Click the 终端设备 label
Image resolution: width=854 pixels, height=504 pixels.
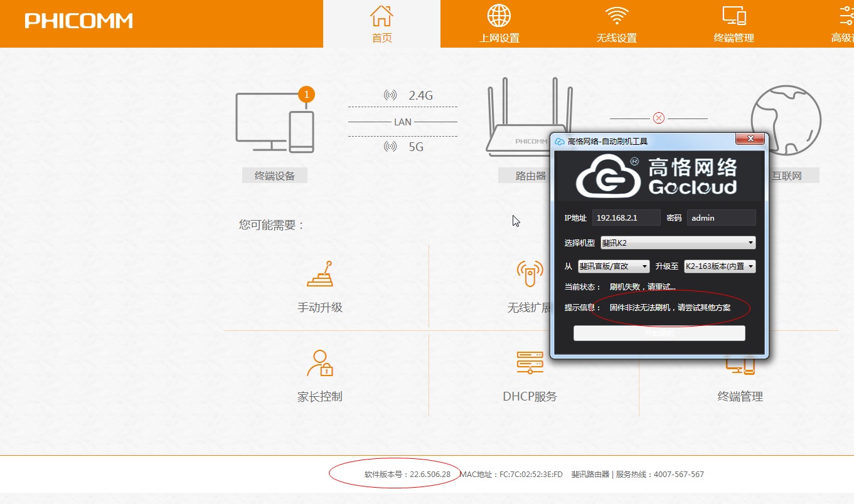coord(275,176)
